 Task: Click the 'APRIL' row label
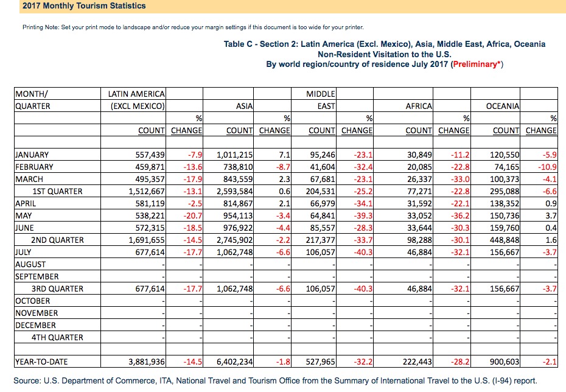pyautogui.click(x=26, y=203)
